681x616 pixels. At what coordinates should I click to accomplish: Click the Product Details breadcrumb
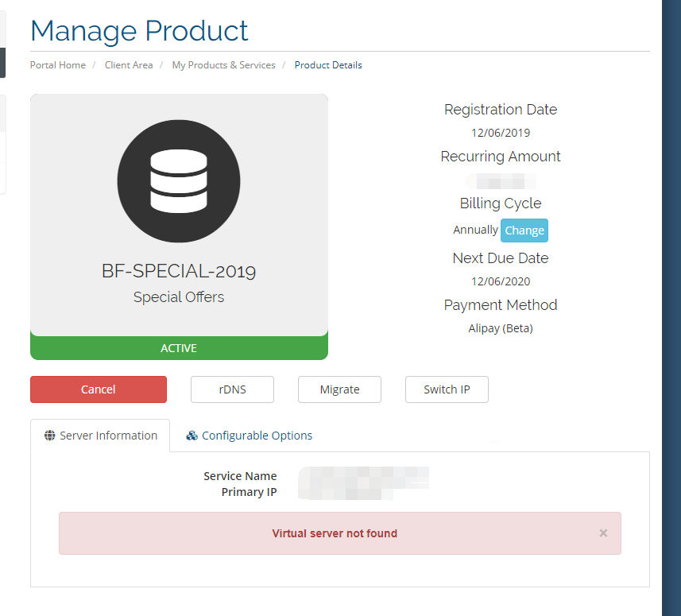tap(328, 65)
